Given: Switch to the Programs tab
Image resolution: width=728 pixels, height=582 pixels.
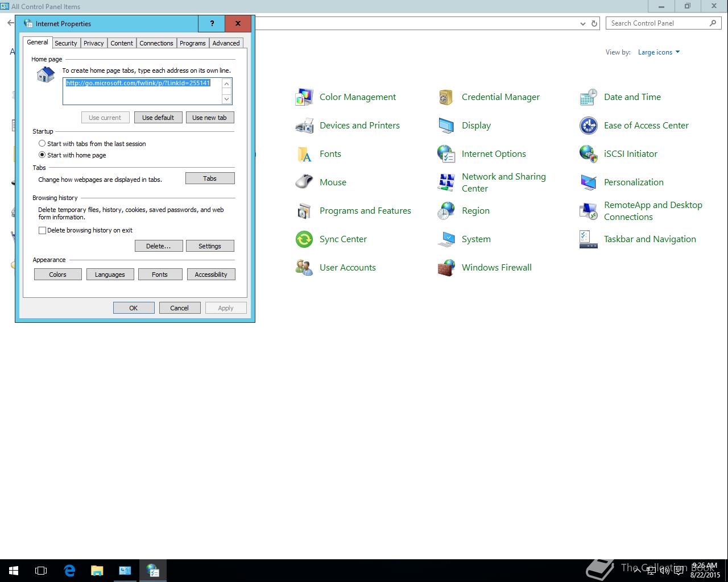Looking at the screenshot, I should [x=193, y=43].
